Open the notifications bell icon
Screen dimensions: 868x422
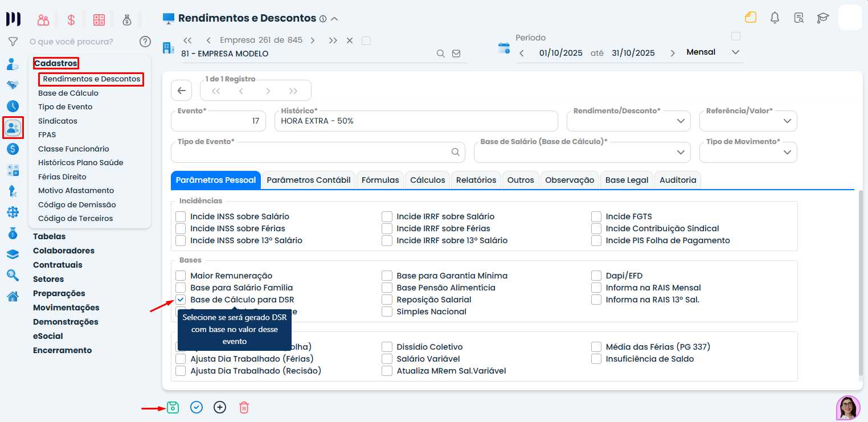pyautogui.click(x=775, y=18)
